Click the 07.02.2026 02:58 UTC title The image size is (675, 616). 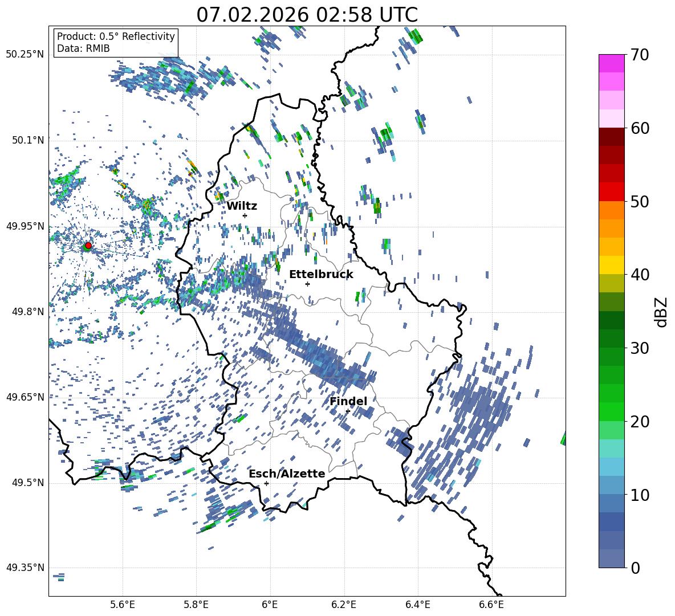click(x=307, y=15)
